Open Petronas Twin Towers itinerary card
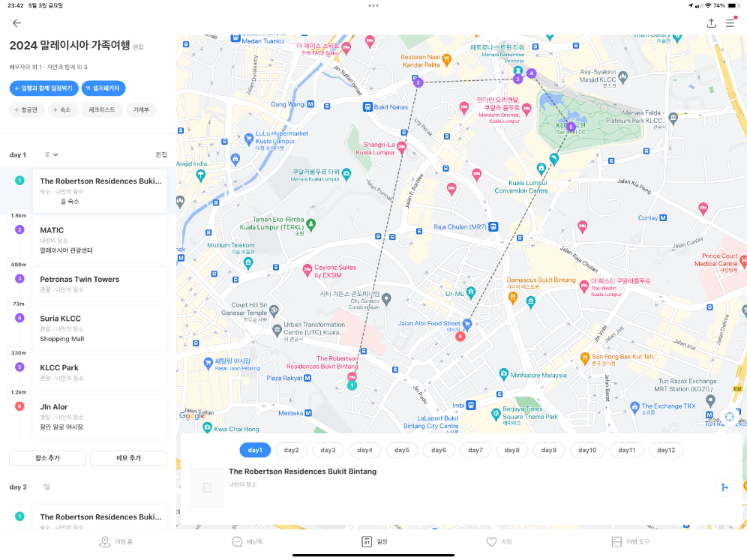747x560 pixels. pos(100,284)
